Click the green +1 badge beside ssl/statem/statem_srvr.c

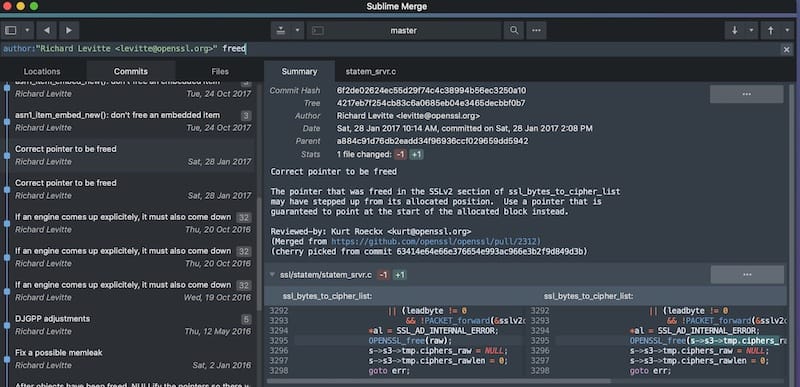coord(399,275)
